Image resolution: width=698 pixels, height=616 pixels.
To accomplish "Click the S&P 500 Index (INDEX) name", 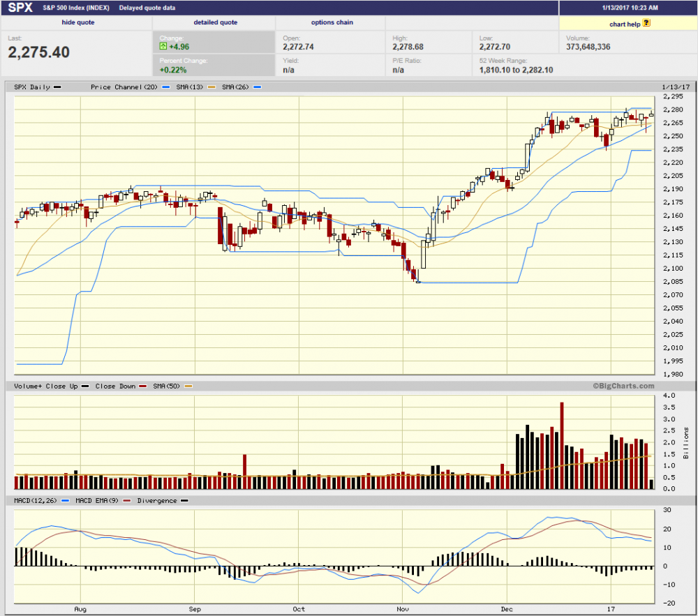I will (x=72, y=8).
